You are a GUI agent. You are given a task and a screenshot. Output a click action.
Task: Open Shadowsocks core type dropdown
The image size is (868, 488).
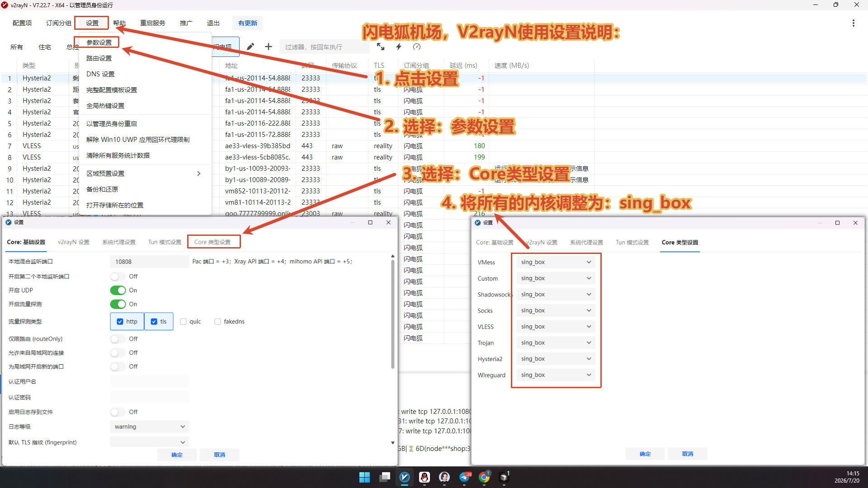click(556, 295)
